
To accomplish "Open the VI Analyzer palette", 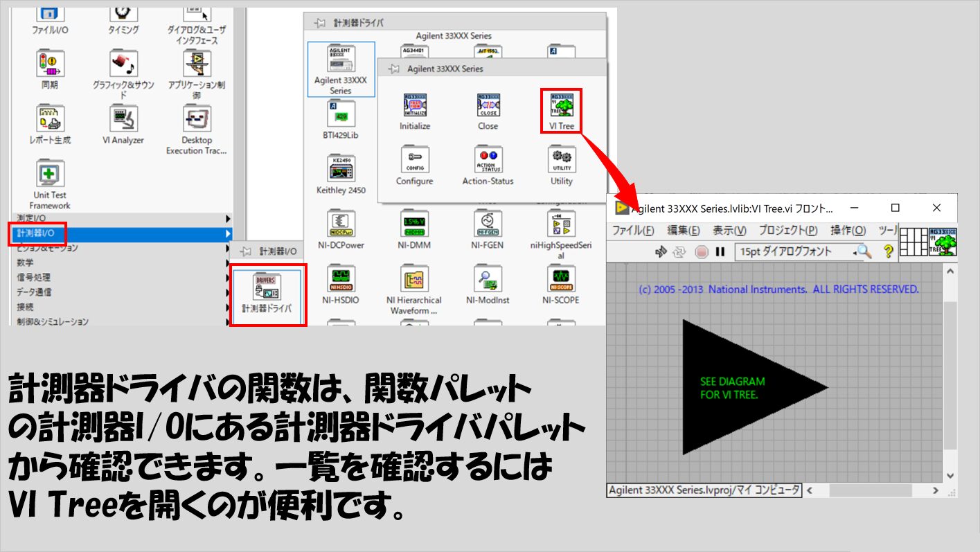I will point(123,118).
